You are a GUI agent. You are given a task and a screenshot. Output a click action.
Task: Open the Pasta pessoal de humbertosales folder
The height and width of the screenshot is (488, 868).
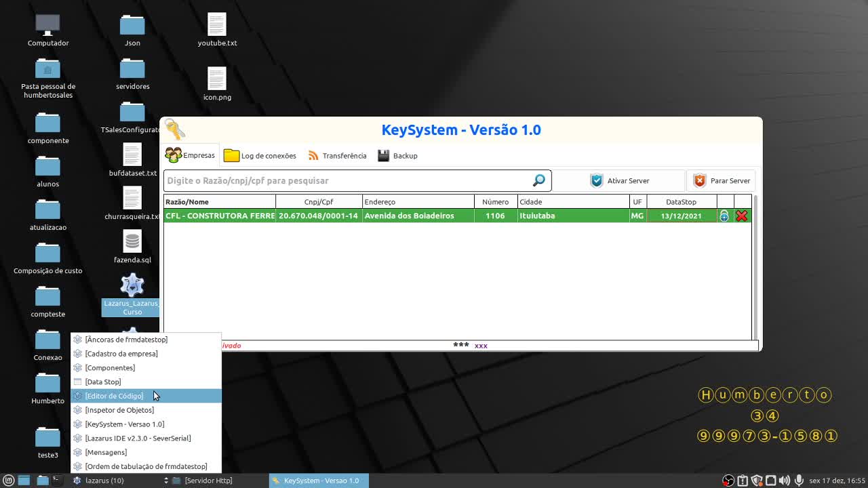[47, 78]
